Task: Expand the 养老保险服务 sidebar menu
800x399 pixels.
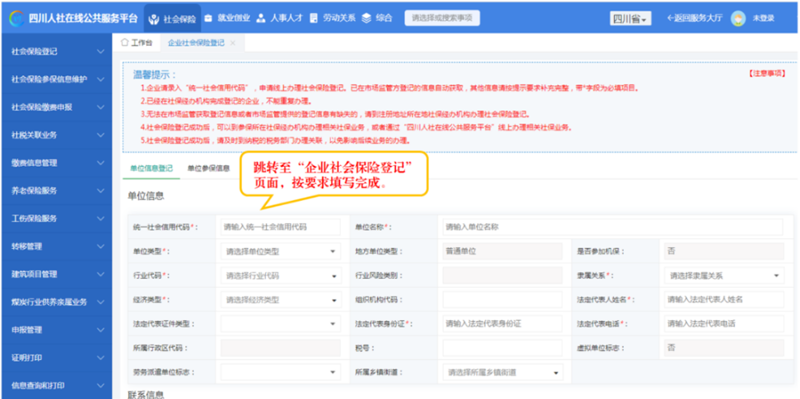Action: [x=57, y=191]
